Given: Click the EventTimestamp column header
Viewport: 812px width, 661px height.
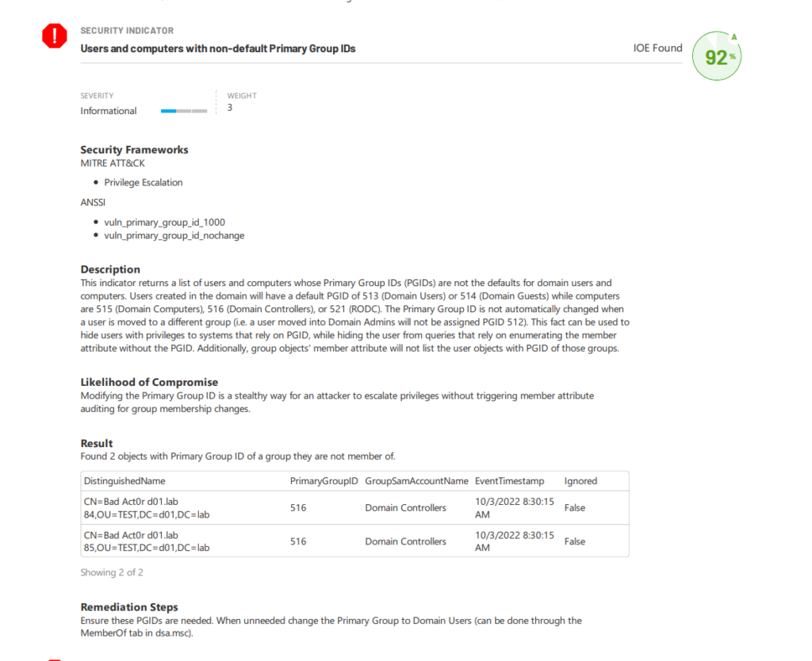Looking at the screenshot, I should (x=510, y=481).
